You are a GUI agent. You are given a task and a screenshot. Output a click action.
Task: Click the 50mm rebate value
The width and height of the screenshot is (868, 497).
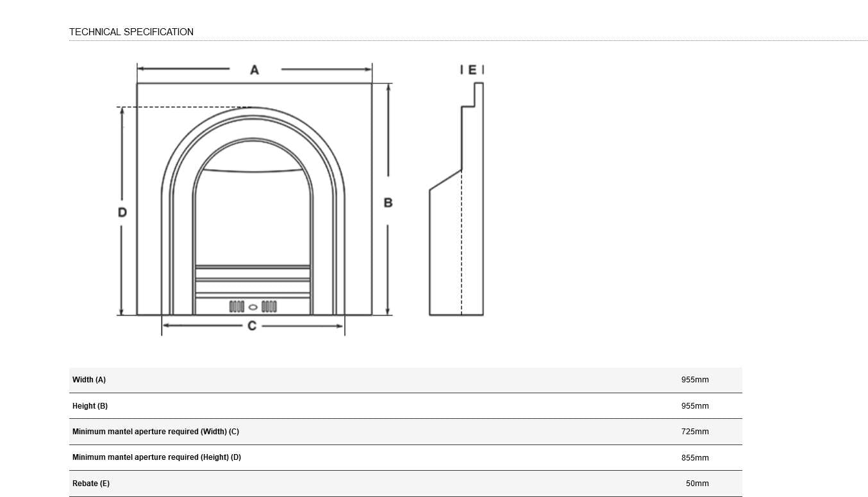[697, 484]
